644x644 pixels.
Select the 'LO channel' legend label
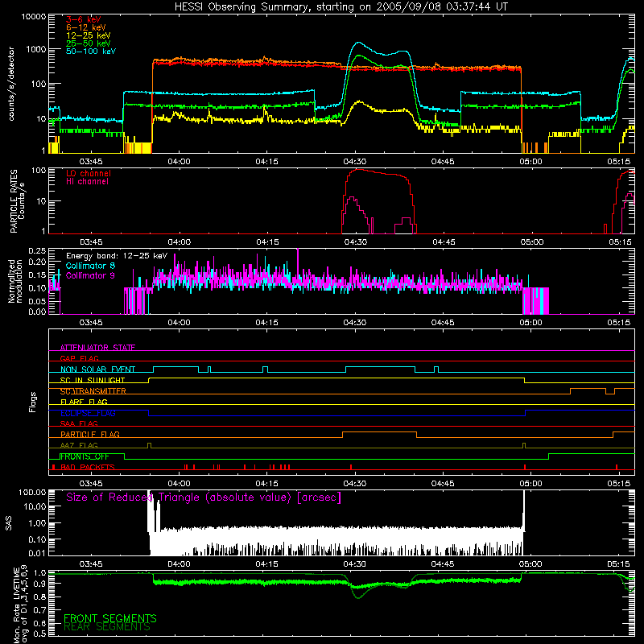point(89,173)
